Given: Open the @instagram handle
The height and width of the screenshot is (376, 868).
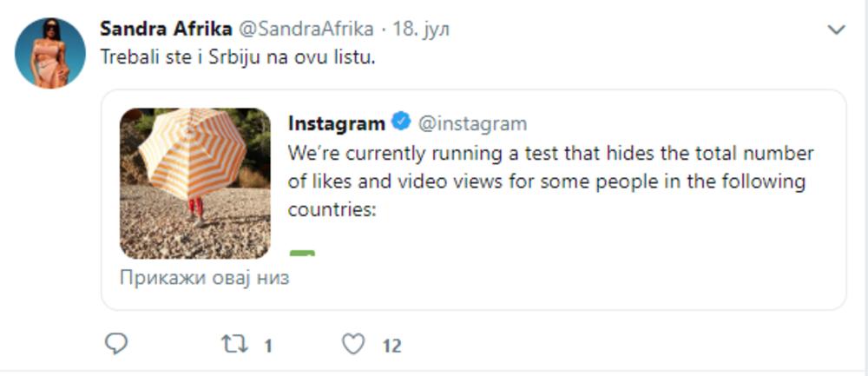Looking at the screenshot, I should point(472,123).
